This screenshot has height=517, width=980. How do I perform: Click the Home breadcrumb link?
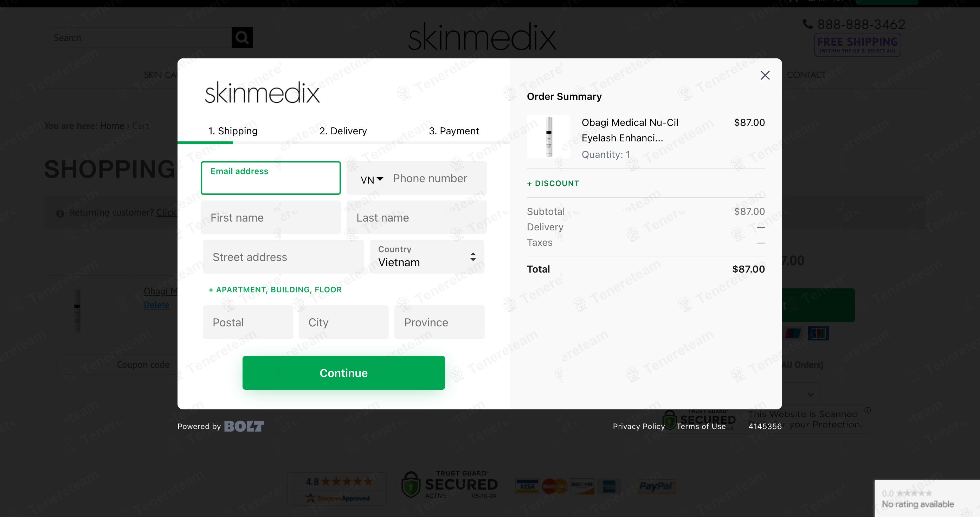point(112,126)
